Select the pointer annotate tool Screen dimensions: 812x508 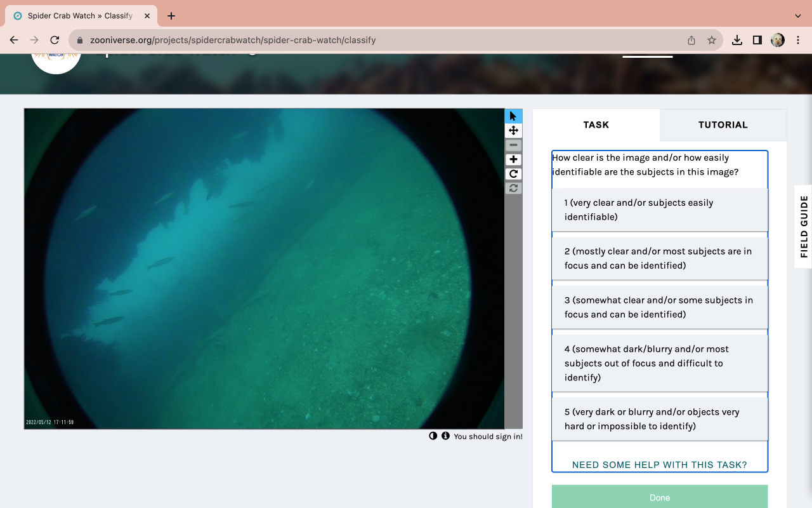[513, 116]
